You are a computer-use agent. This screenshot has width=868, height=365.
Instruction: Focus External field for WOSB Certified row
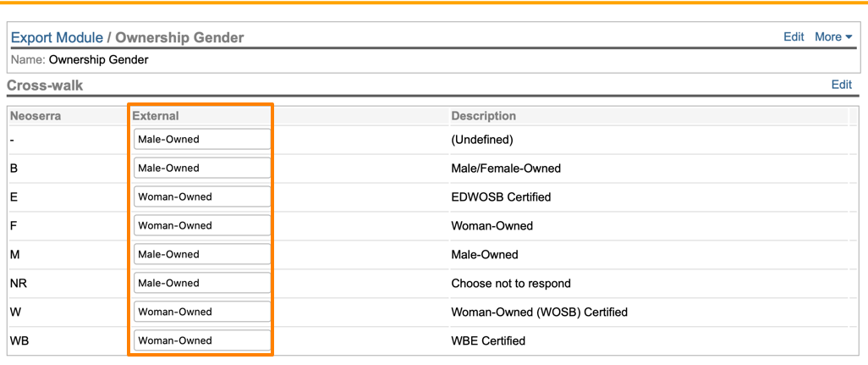[x=201, y=312]
